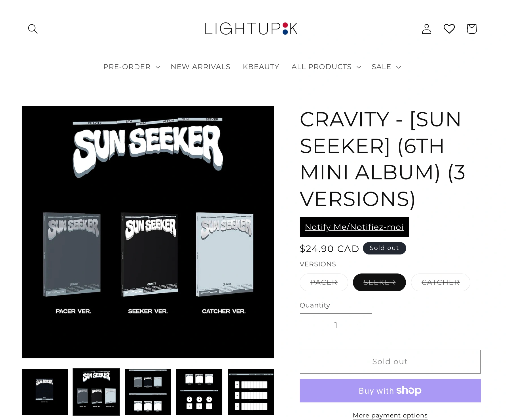Expand the SALE dropdown menu
Image resolution: width=508 pixels, height=420 pixels.
[386, 67]
